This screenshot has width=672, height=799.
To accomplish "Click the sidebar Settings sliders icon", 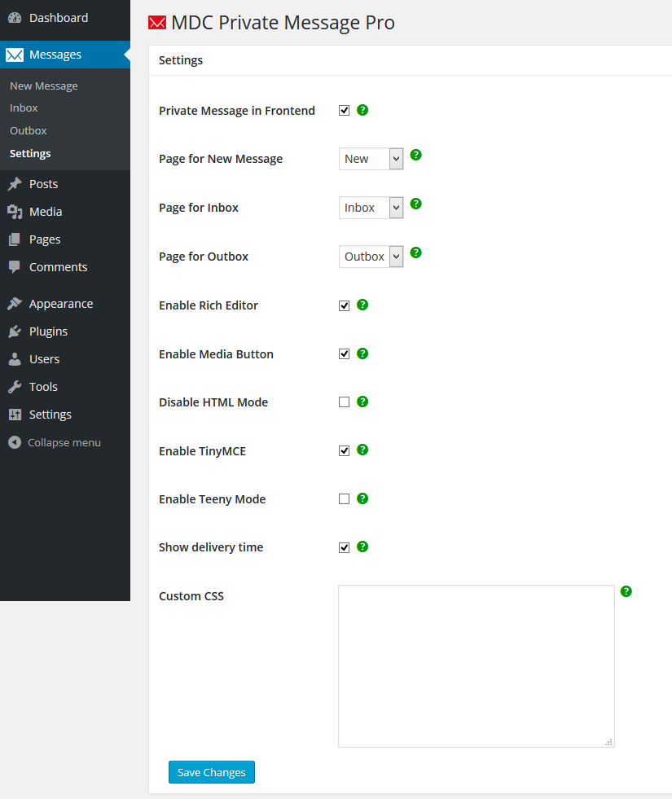I will [15, 415].
